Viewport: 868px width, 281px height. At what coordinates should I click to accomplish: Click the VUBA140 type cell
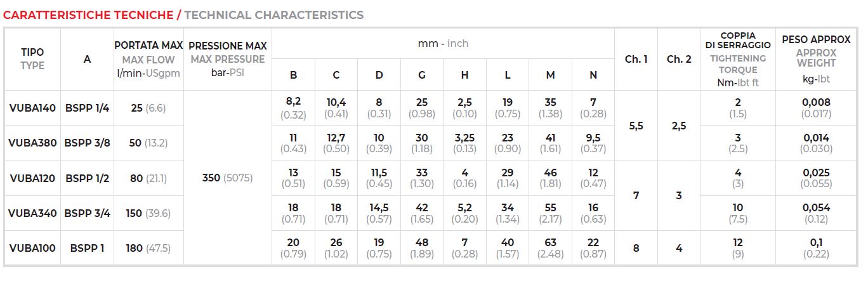(32, 108)
